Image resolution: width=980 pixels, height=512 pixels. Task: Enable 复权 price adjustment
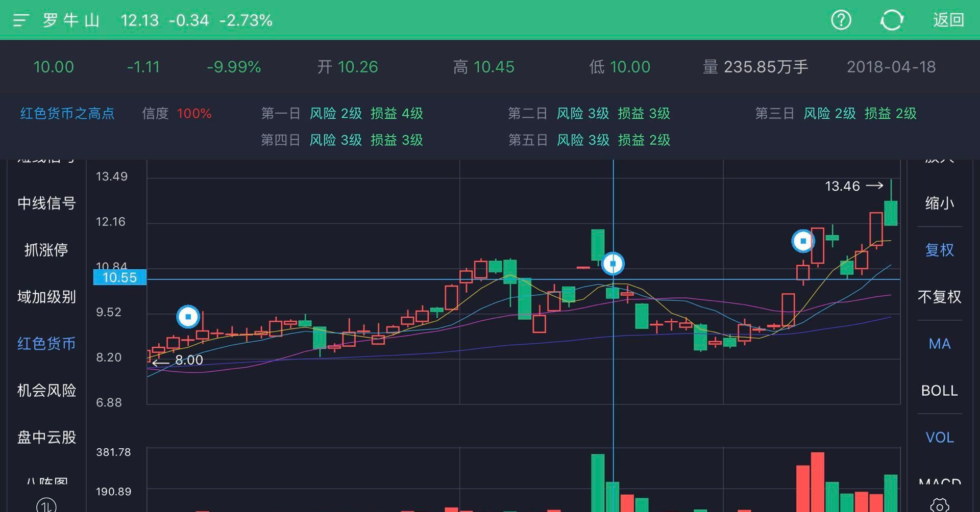[x=940, y=250]
